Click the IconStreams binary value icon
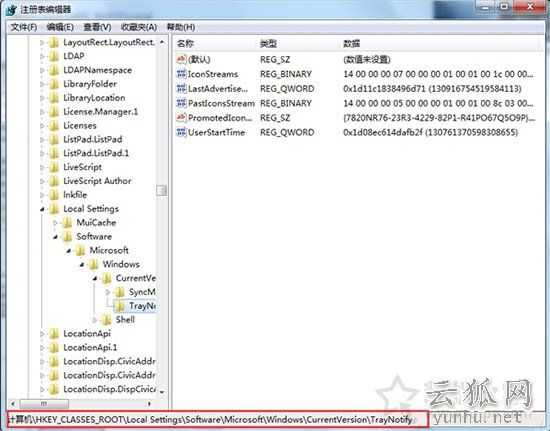The image size is (550, 431). pyautogui.click(x=181, y=74)
